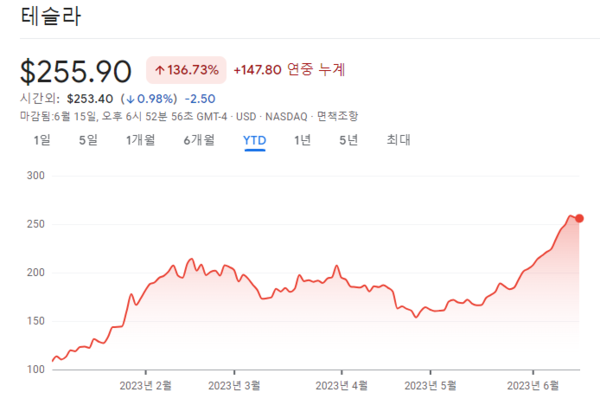Screen dimensions: 600x405
Task: Click the 100 y-axis label
Action: pyautogui.click(x=36, y=369)
